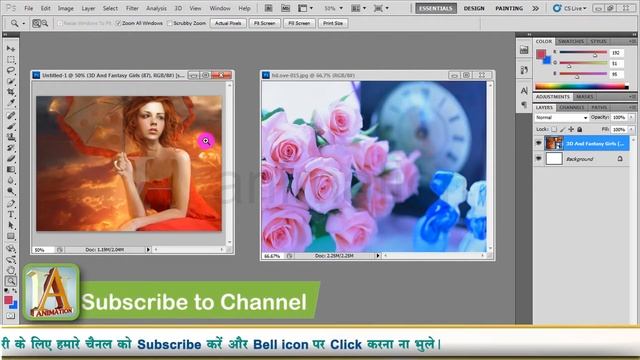This screenshot has height=360, width=640.
Task: Enable Zoom All Windows checkbox
Action: click(118, 23)
